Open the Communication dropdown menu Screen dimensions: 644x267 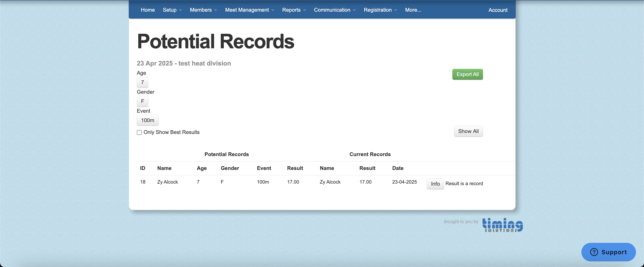click(x=335, y=10)
